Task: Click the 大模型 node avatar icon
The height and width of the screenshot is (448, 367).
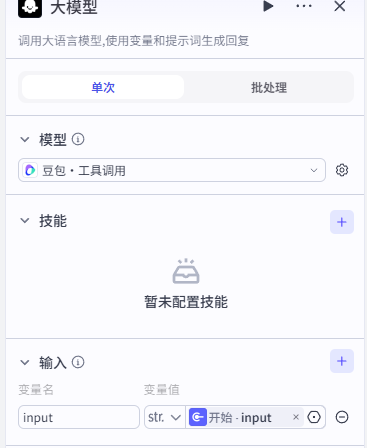Action: click(x=30, y=7)
